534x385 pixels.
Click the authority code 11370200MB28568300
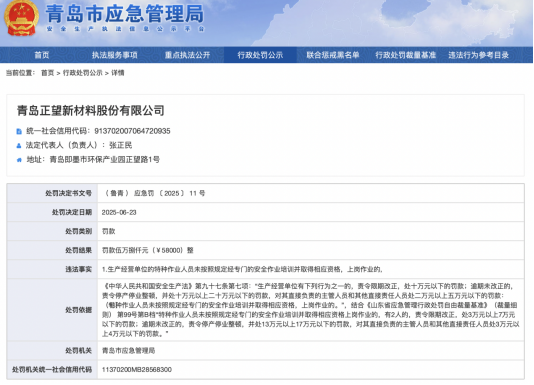point(137,369)
